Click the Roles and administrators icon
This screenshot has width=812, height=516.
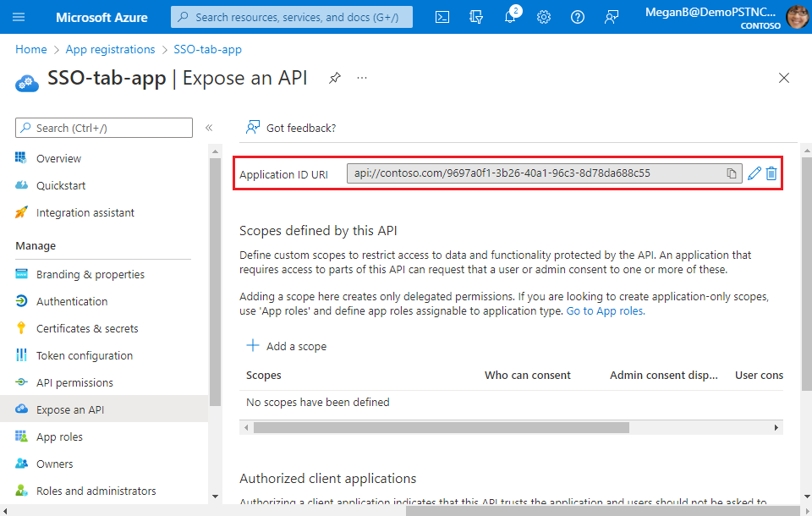21,490
